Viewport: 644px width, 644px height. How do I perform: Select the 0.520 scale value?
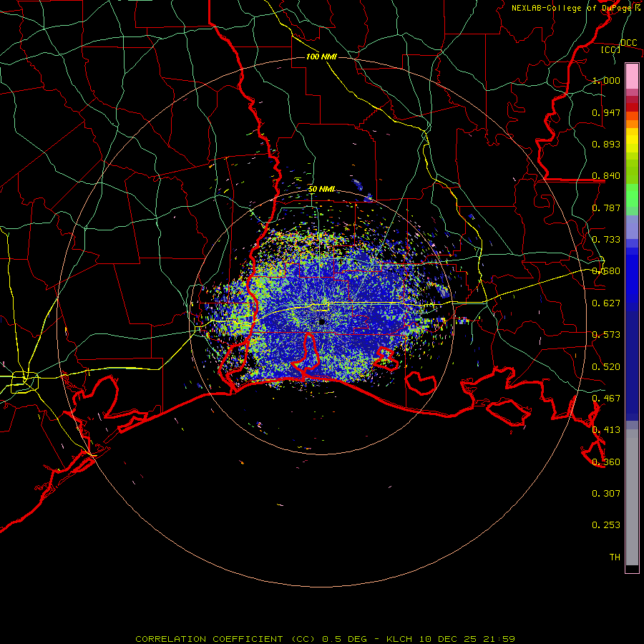click(606, 367)
